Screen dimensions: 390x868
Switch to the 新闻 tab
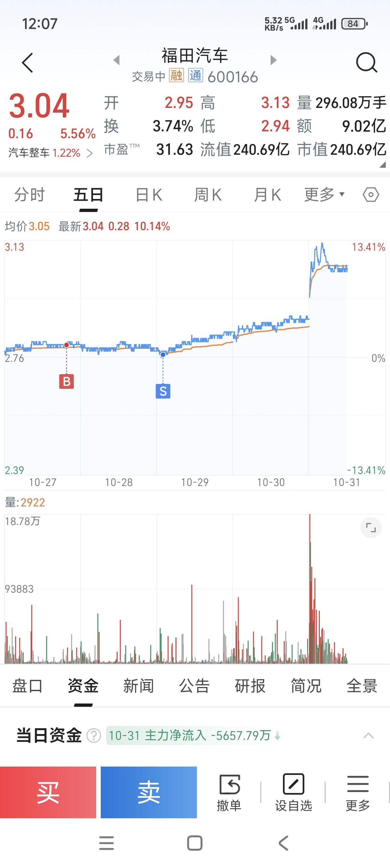138,686
